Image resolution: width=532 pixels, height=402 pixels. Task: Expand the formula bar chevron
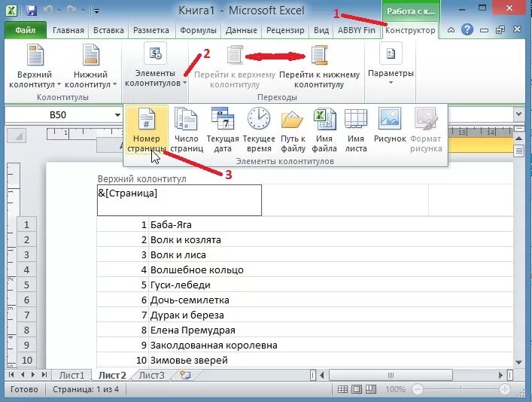tap(518, 114)
